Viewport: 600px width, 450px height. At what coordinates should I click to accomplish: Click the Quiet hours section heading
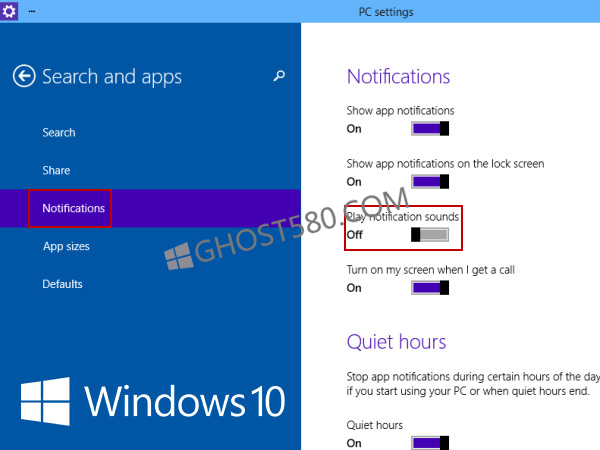pos(396,342)
